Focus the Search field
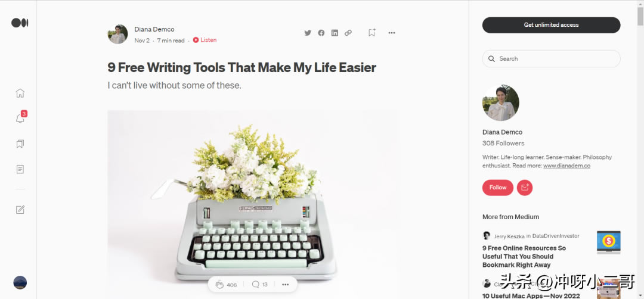The height and width of the screenshot is (299, 644). [551, 58]
